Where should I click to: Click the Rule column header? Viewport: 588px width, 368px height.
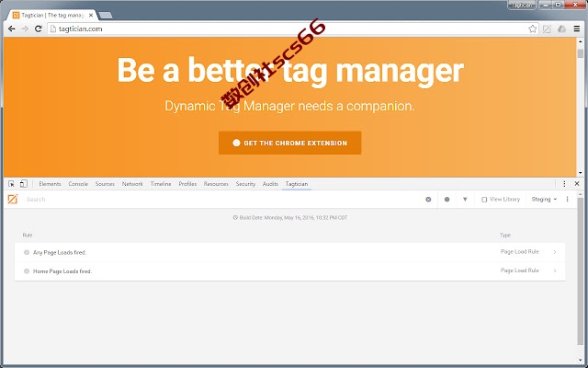tap(28, 236)
